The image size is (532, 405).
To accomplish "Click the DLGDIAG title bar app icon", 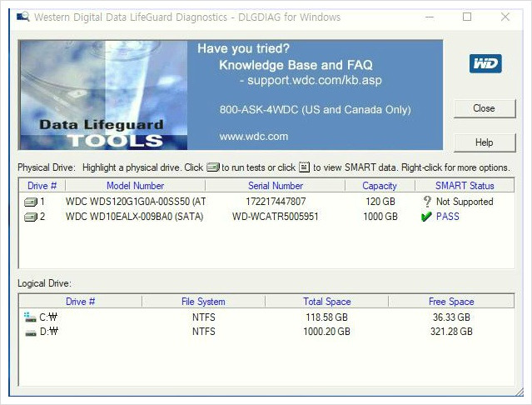I will (23, 17).
